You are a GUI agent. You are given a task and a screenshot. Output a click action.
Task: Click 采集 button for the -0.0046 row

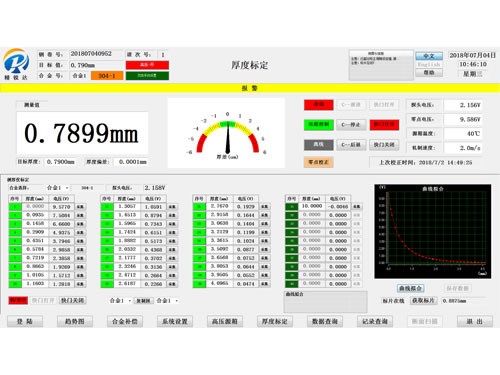(x=357, y=207)
